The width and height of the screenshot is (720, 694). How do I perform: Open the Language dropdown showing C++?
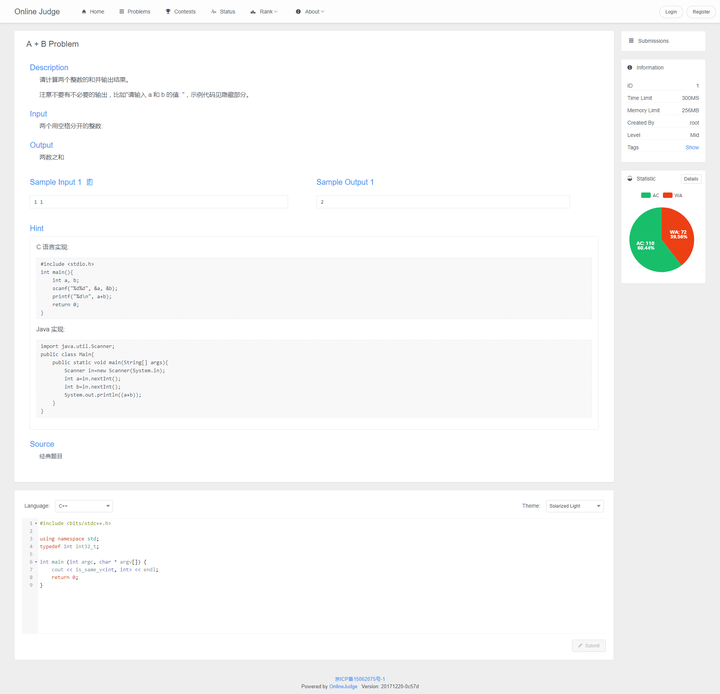tap(84, 506)
